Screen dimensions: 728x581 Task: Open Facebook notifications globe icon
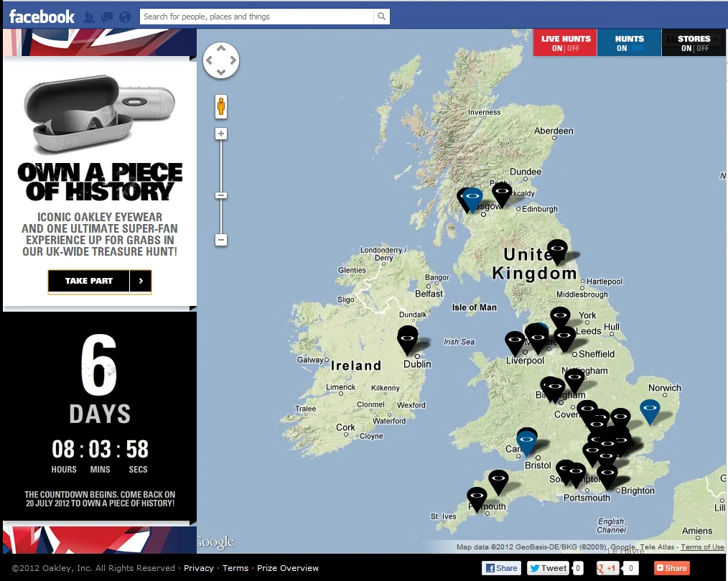125,17
